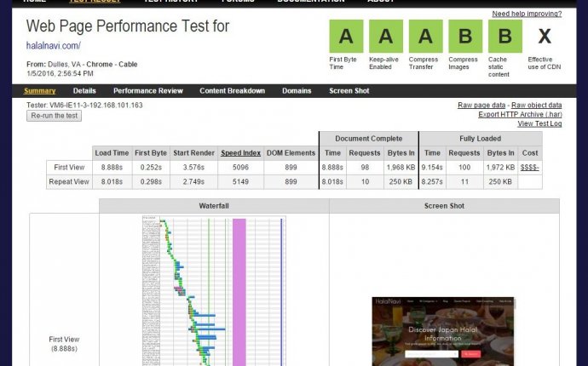Open the Raw object data link

pos(537,106)
